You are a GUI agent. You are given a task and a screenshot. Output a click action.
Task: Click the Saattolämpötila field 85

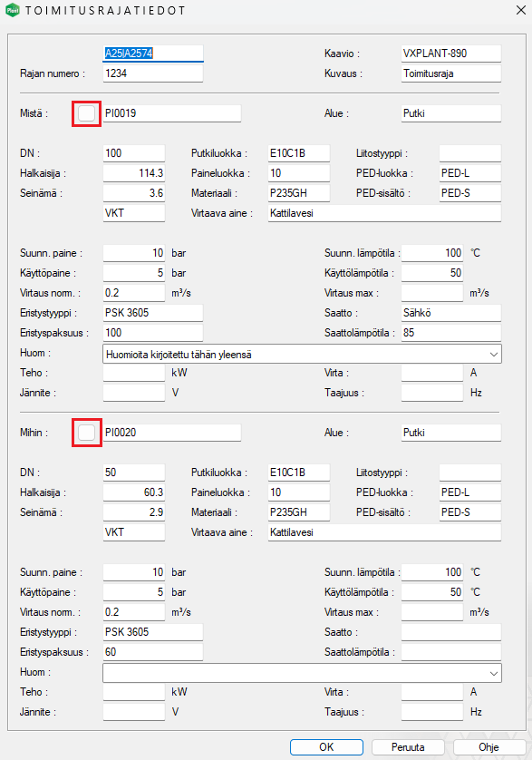click(451, 333)
